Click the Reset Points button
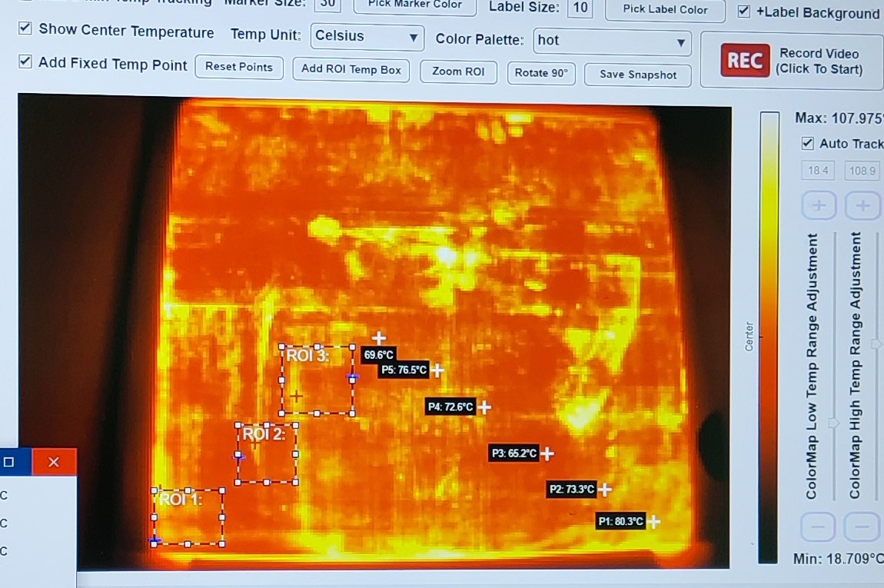This screenshot has width=884, height=588. point(239,67)
